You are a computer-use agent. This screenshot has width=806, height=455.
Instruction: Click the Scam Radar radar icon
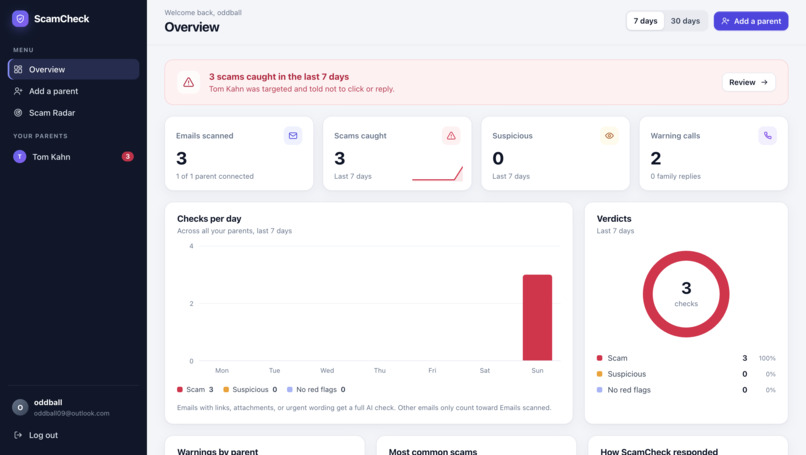coord(18,113)
